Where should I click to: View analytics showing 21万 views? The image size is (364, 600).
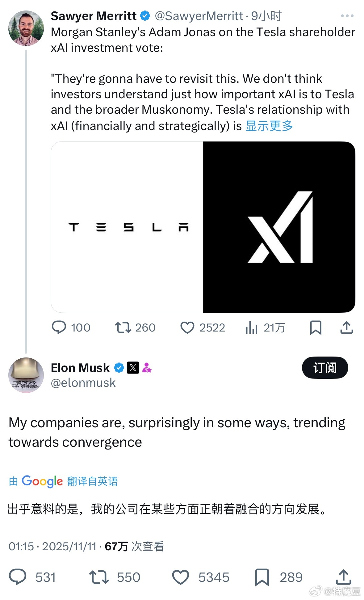252,327
